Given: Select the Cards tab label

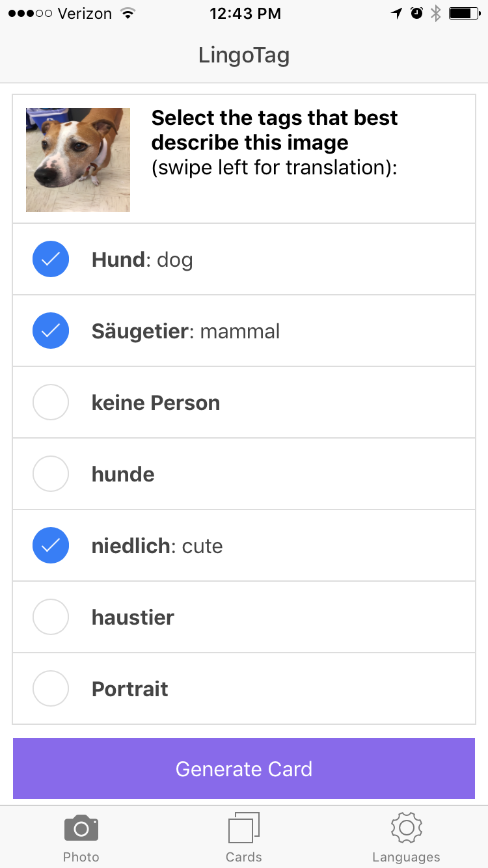Looking at the screenshot, I should pyautogui.click(x=244, y=857).
